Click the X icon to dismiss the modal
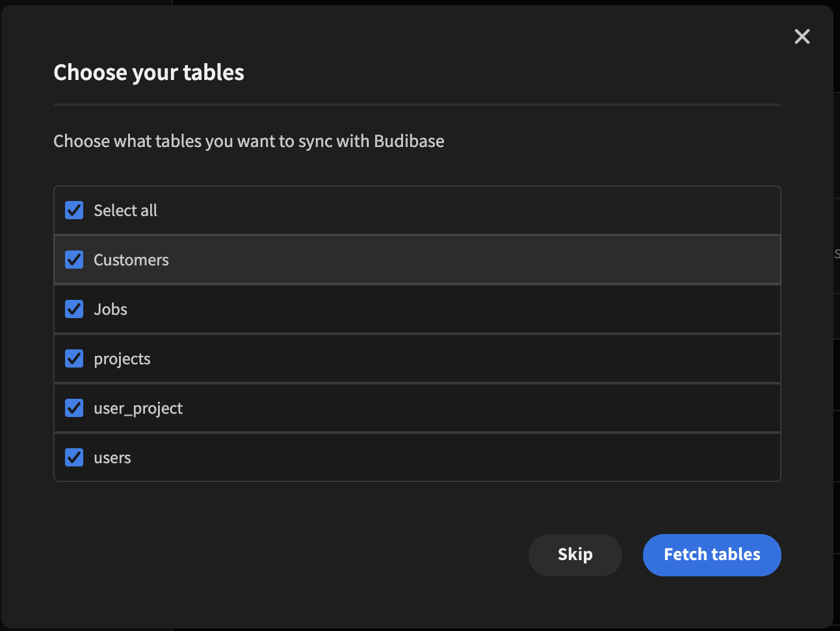 [802, 36]
